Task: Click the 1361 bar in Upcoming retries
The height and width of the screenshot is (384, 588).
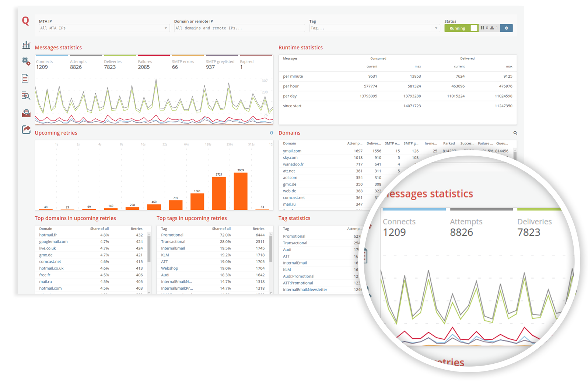Action: pyautogui.click(x=197, y=202)
